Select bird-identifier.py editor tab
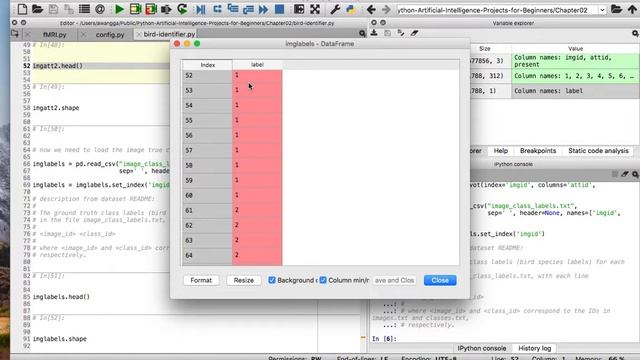The image size is (640, 360). [x=169, y=34]
